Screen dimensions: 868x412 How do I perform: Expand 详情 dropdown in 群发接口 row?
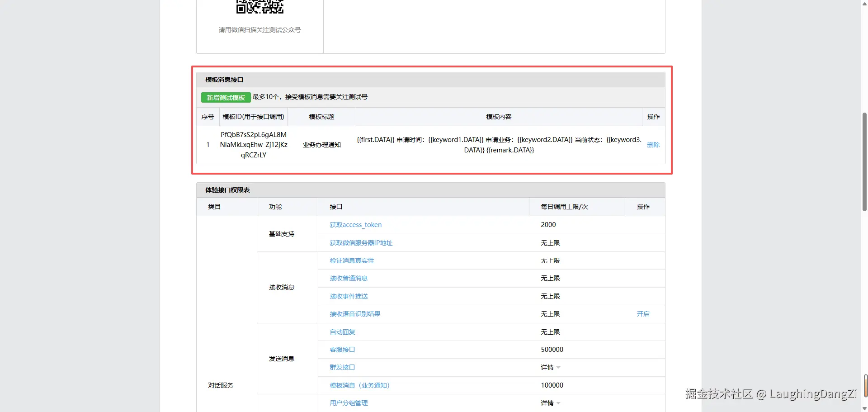550,367
